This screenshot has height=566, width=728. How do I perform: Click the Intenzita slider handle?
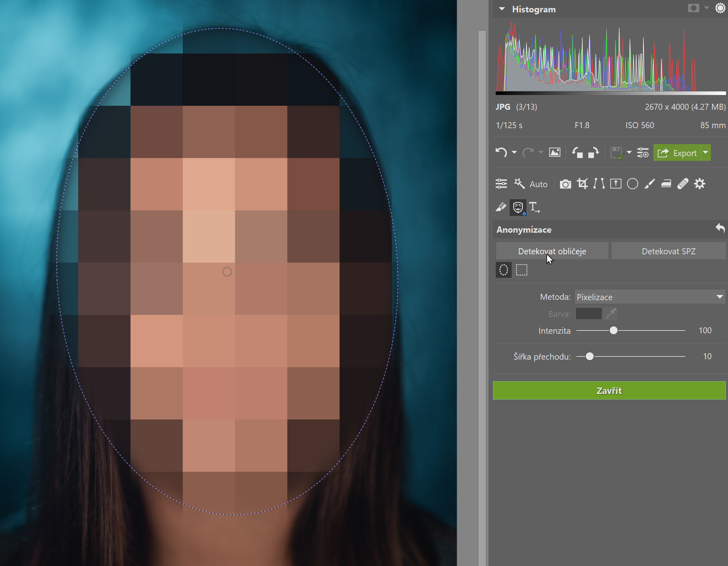613,330
